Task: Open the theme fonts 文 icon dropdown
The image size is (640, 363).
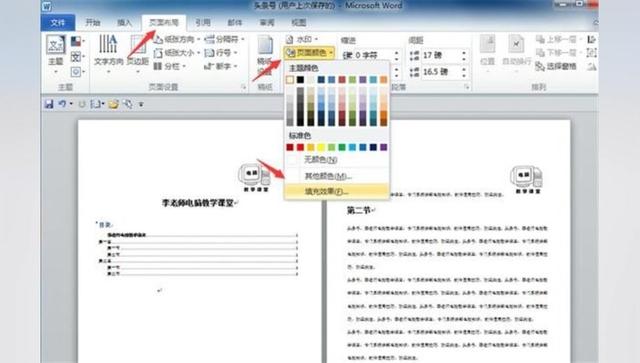Action: pyautogui.click(x=77, y=57)
